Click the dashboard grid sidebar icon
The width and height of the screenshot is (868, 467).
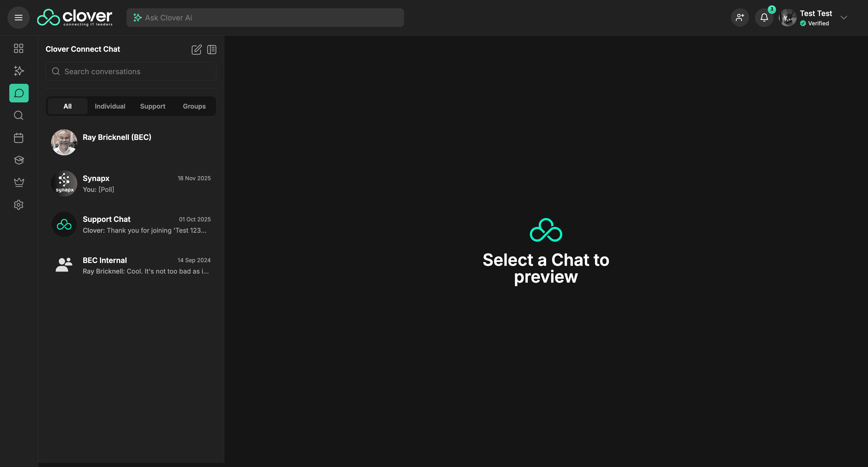pos(19,48)
